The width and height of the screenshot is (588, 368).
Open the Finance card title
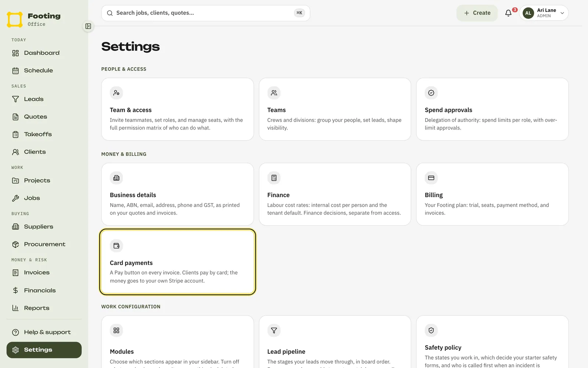pyautogui.click(x=278, y=195)
